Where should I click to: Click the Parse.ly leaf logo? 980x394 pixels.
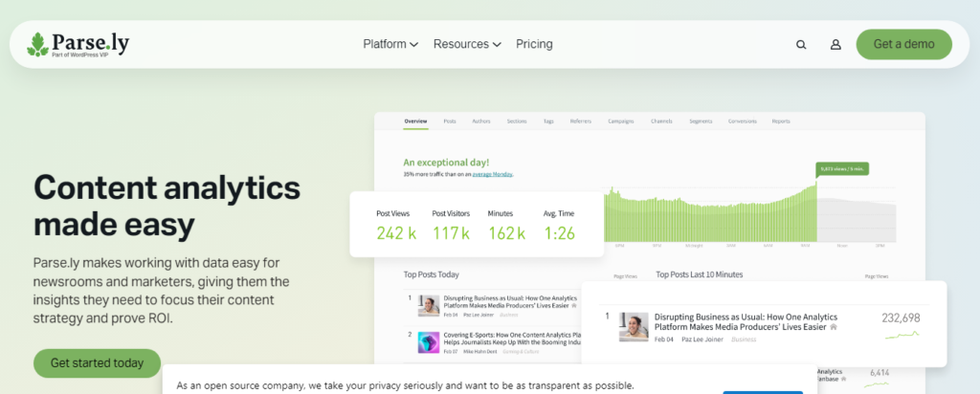(37, 44)
